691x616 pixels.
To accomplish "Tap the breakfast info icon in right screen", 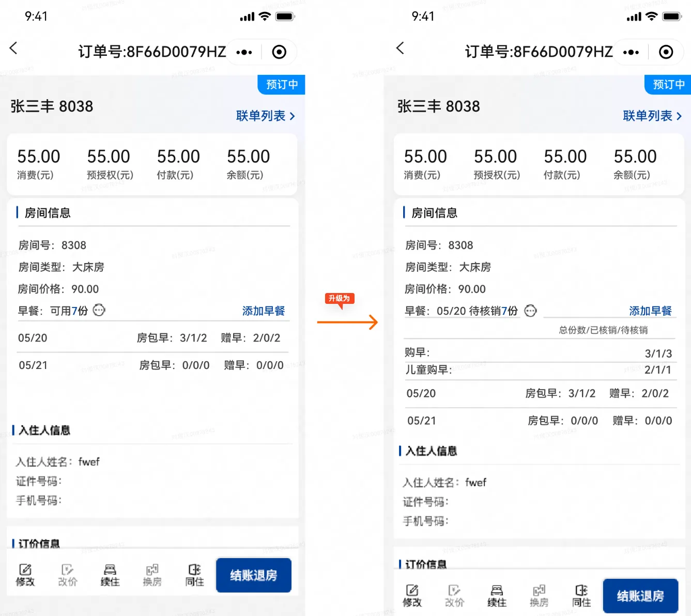I will click(x=530, y=311).
